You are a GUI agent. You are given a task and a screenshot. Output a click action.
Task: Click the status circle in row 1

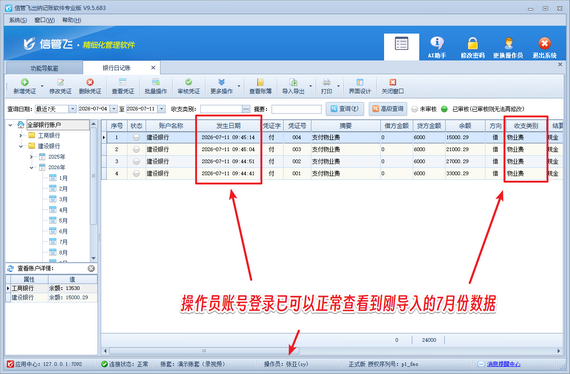click(136, 137)
